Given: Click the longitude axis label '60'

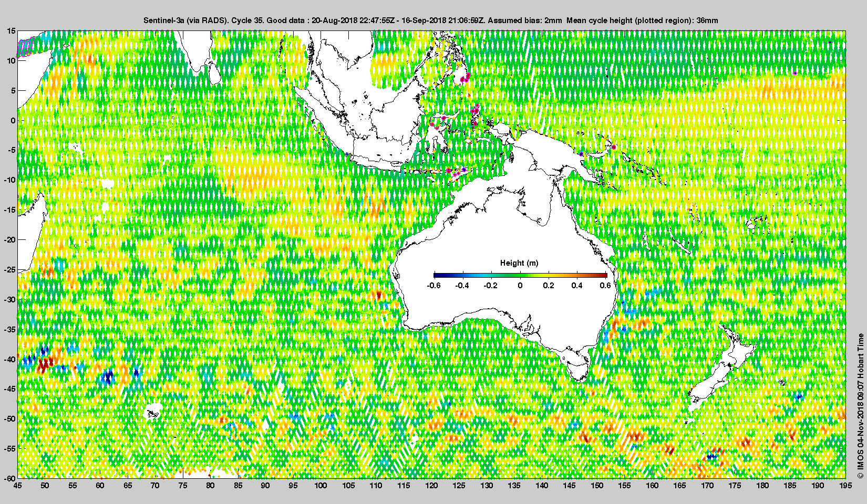Looking at the screenshot, I should (100, 486).
